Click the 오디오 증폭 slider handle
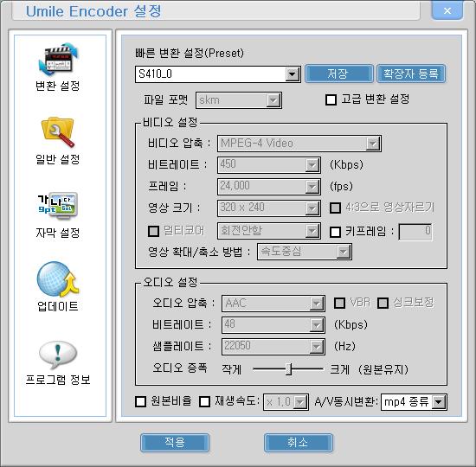The height and width of the screenshot is (467, 476). tap(289, 369)
